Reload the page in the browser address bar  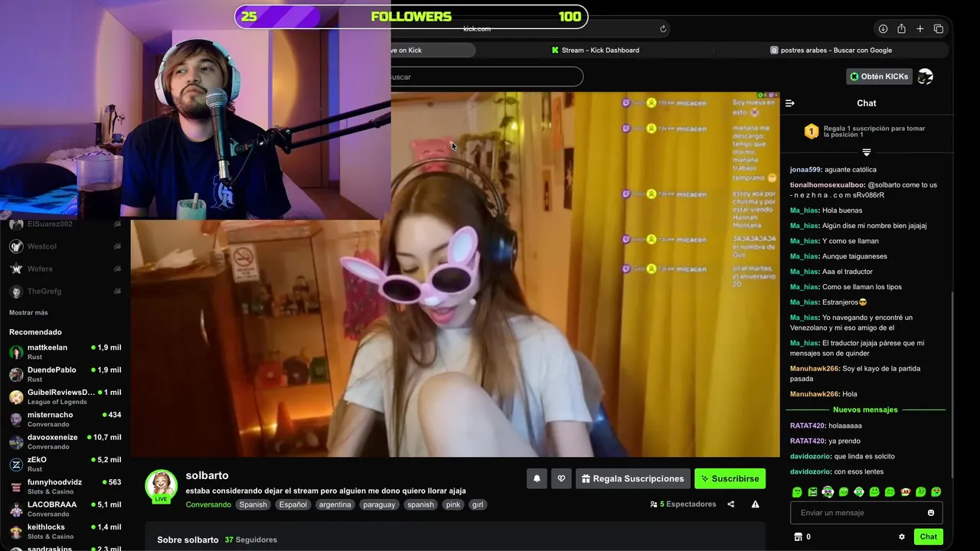point(663,29)
